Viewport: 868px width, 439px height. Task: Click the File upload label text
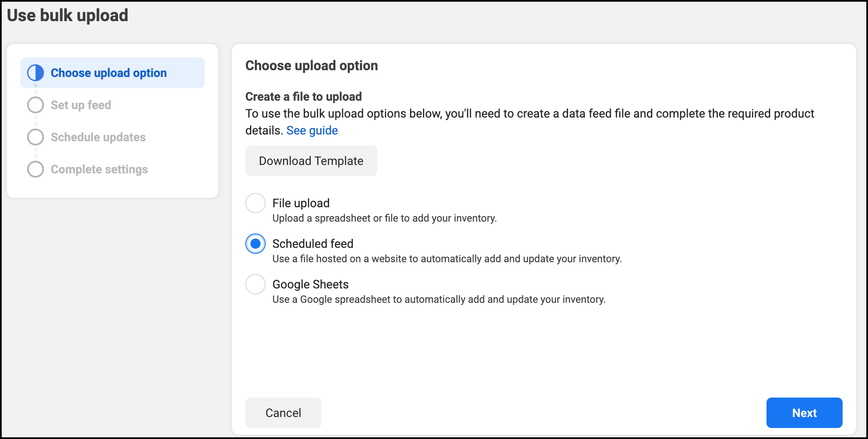(x=301, y=203)
